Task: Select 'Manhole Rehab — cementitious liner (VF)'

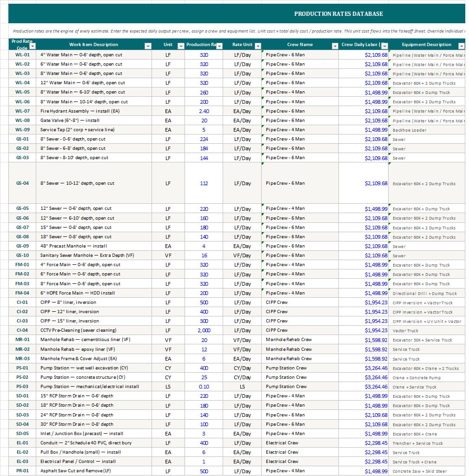Action: (x=94, y=340)
